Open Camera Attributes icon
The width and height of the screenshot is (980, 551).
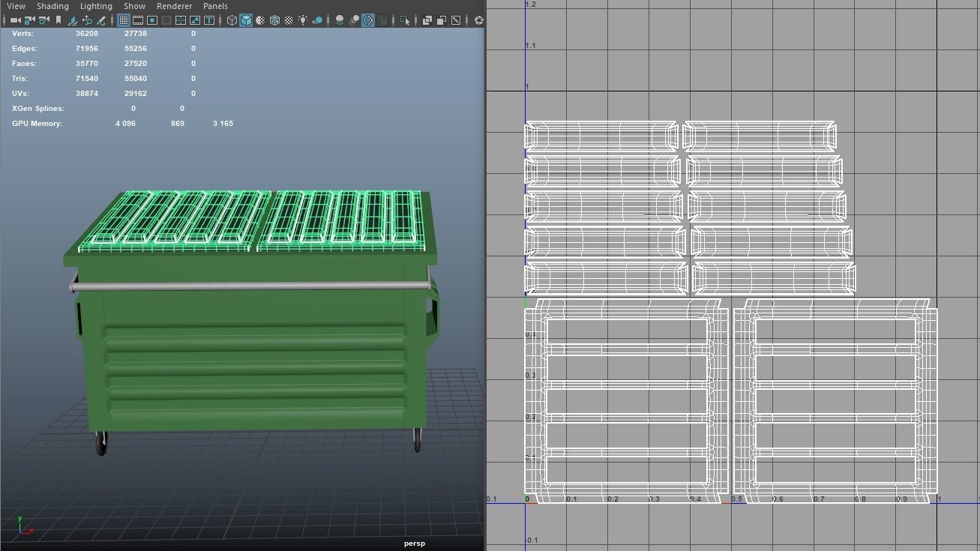click(43, 20)
